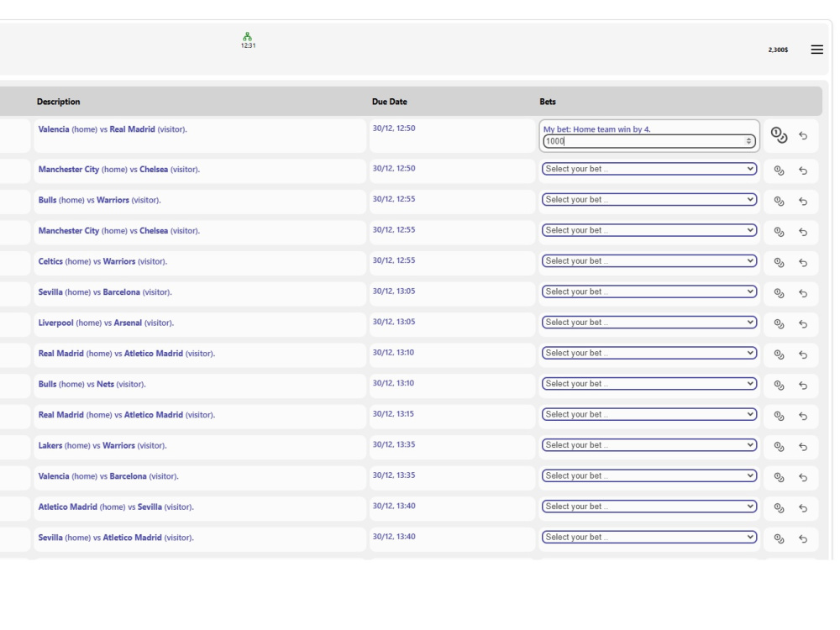Click coins icon for Manchester City vs Chelsea 12:50
840x630 pixels.
[x=779, y=171]
